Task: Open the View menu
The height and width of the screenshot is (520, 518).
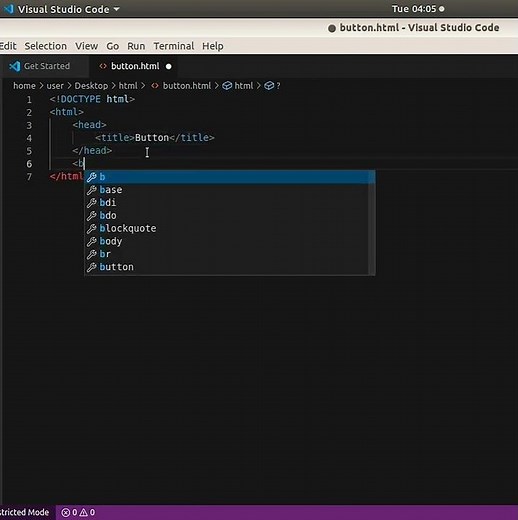Action: (86, 46)
